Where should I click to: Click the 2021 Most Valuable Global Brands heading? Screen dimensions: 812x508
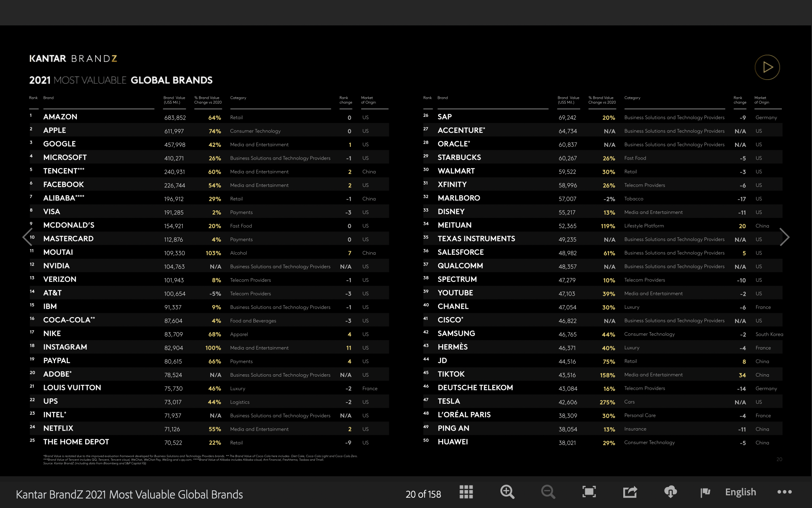pos(121,80)
